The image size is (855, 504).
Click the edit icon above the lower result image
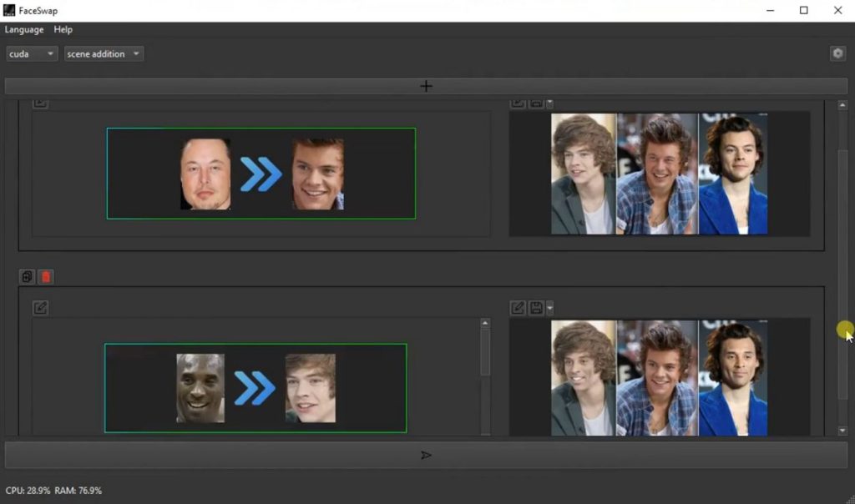518,308
